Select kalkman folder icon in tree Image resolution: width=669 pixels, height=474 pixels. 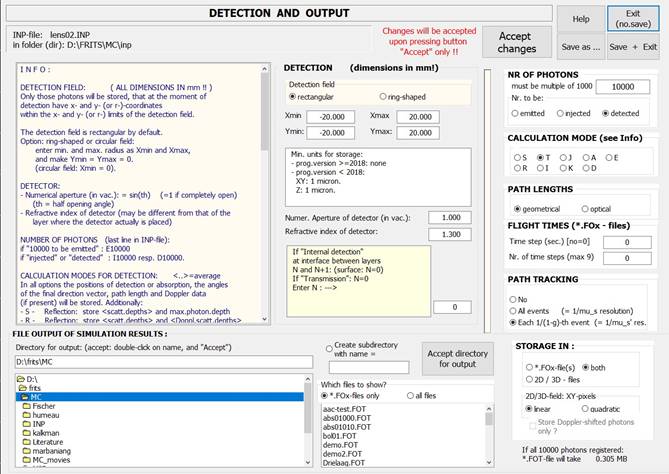coord(27,433)
